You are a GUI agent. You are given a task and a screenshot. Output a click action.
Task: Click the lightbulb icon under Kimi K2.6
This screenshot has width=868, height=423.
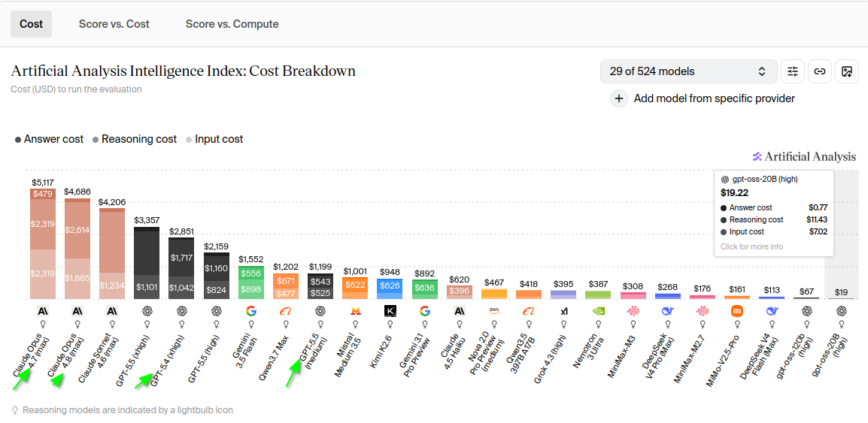(x=390, y=325)
